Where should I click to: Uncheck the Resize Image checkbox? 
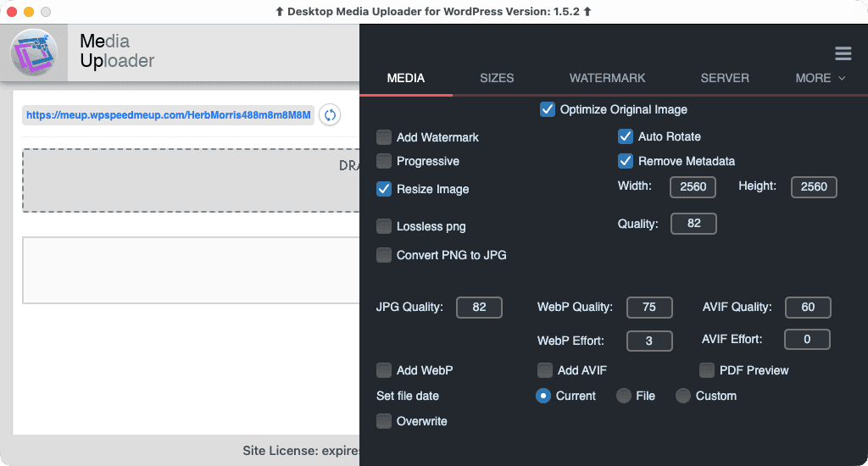384,189
